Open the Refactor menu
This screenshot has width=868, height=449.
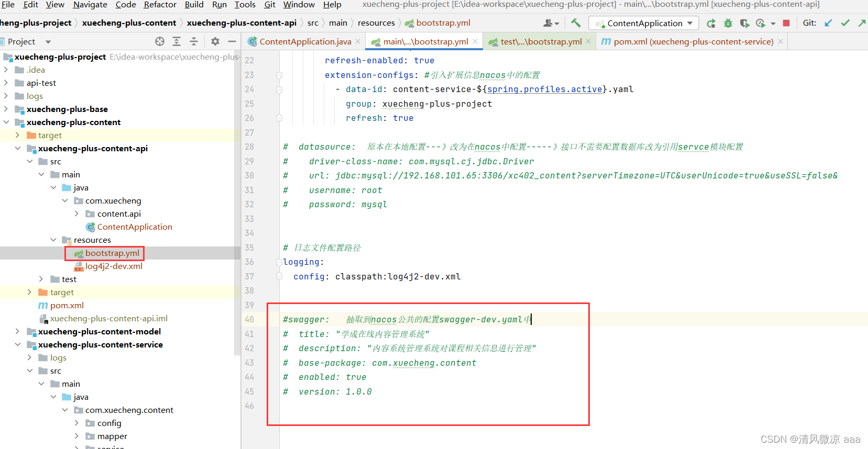[160, 5]
